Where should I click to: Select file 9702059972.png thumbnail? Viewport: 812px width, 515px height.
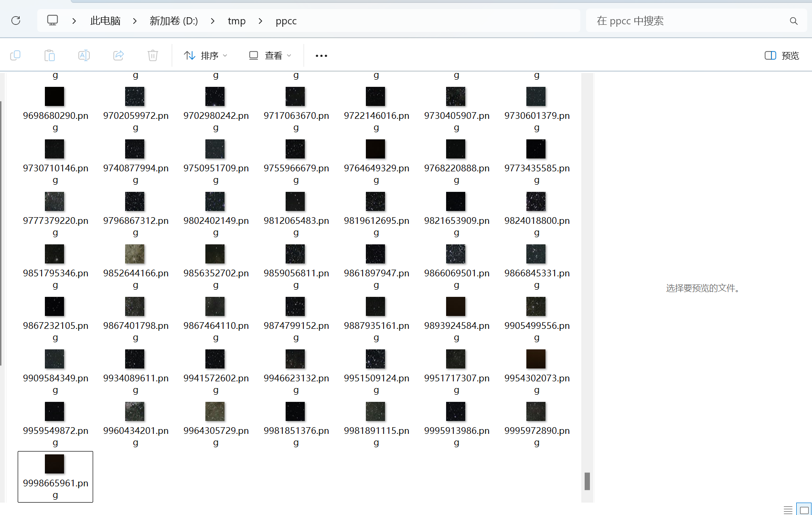coord(135,96)
